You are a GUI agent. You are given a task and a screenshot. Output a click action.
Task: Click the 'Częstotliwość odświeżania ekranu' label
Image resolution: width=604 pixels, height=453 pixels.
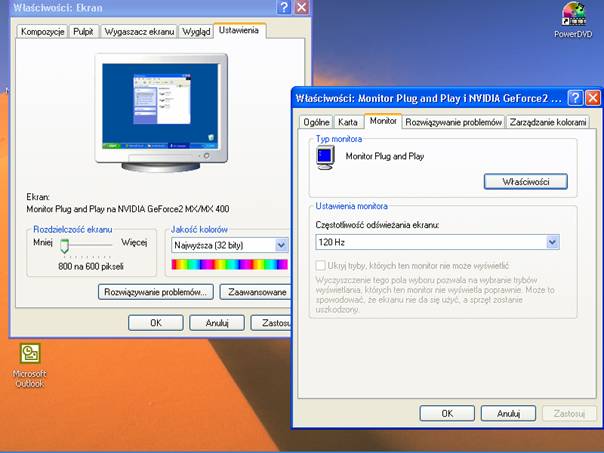[x=377, y=225]
